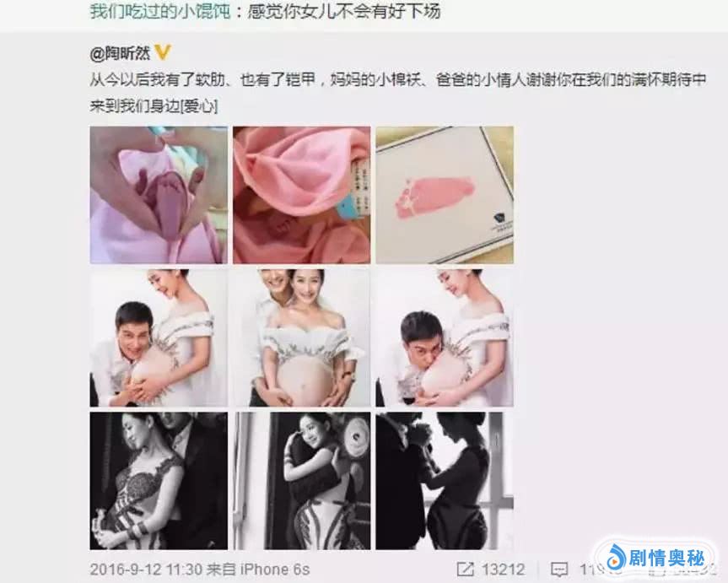Screen dimensions: 728x583
Task: Open the pink footprint card photo
Action: coord(445,195)
